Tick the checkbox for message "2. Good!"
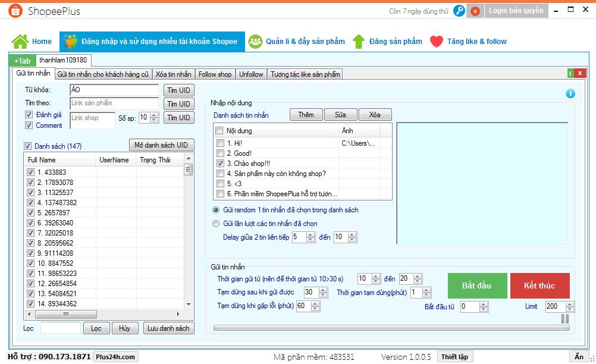 tap(220, 153)
